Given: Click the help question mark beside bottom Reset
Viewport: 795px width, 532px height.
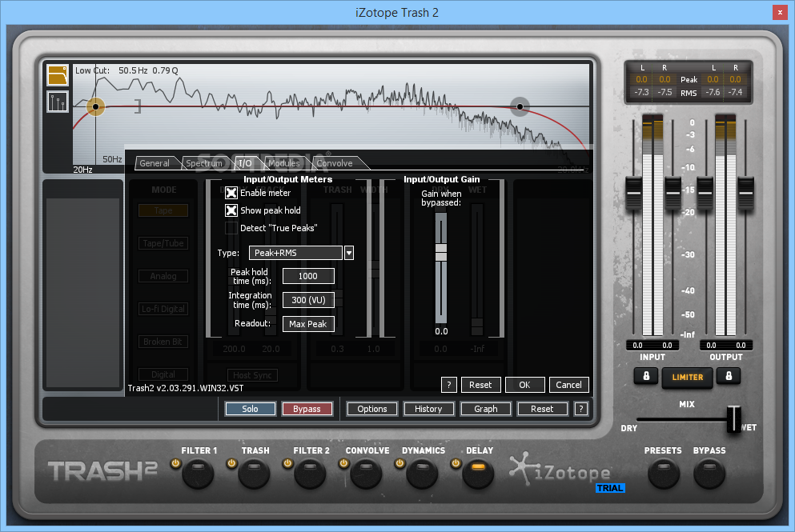Looking at the screenshot, I should click(581, 409).
